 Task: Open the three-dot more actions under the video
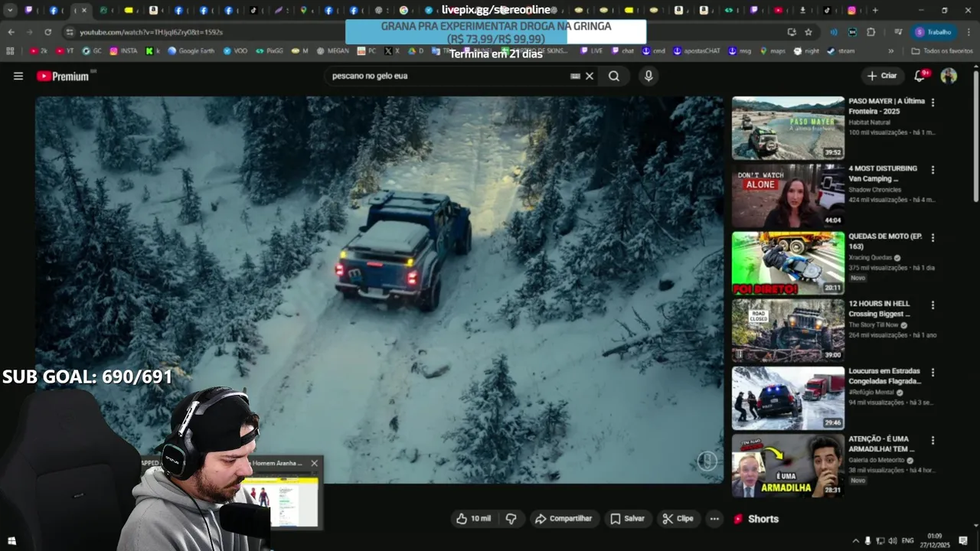click(714, 518)
